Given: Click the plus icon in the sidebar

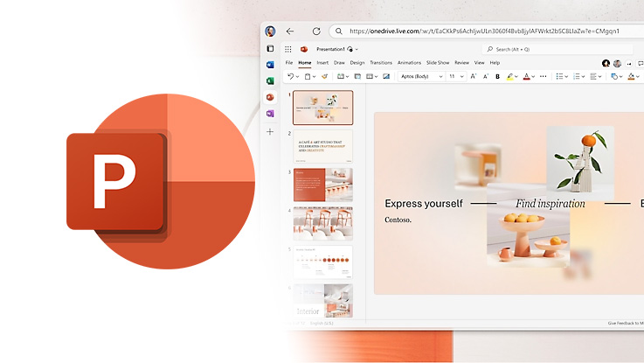Looking at the screenshot, I should coord(270,131).
